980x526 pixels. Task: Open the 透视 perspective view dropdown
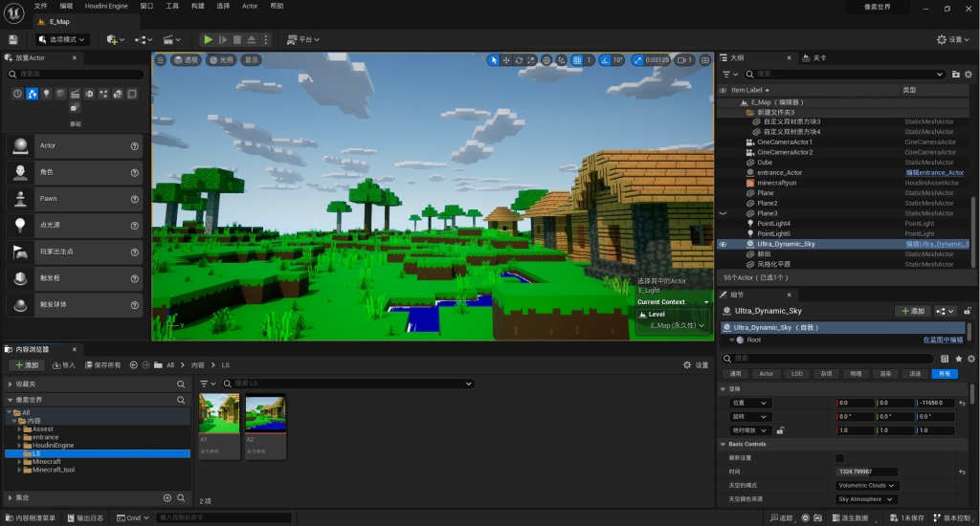(x=186, y=60)
